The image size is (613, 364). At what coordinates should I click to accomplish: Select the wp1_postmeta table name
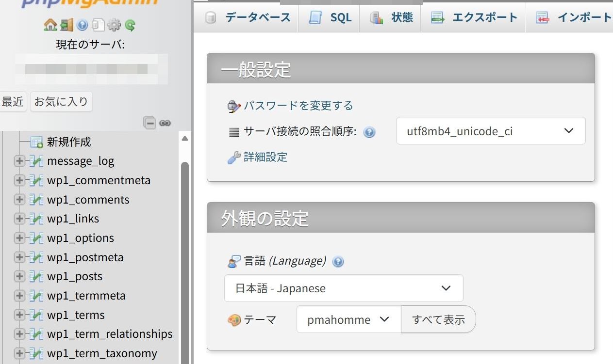[x=85, y=257]
